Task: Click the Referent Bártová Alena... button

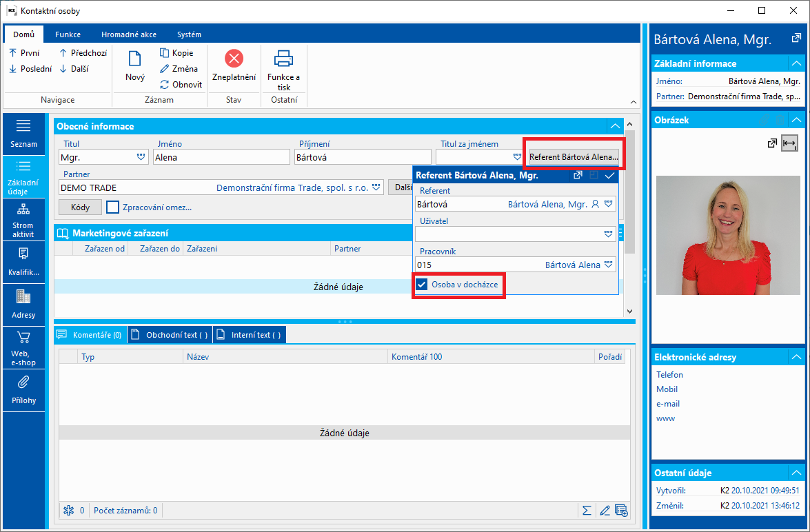Action: [x=574, y=157]
